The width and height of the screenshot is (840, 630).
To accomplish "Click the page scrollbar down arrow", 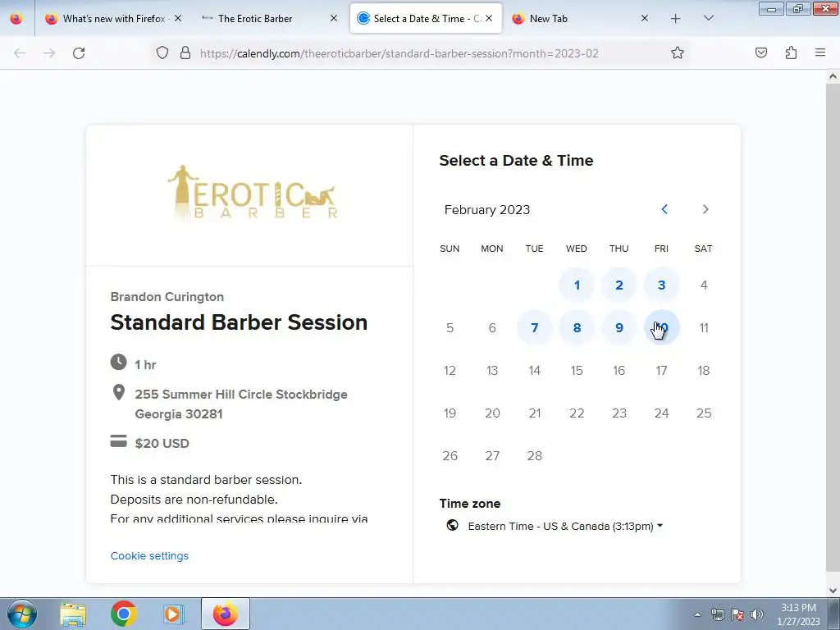I will coord(833,590).
